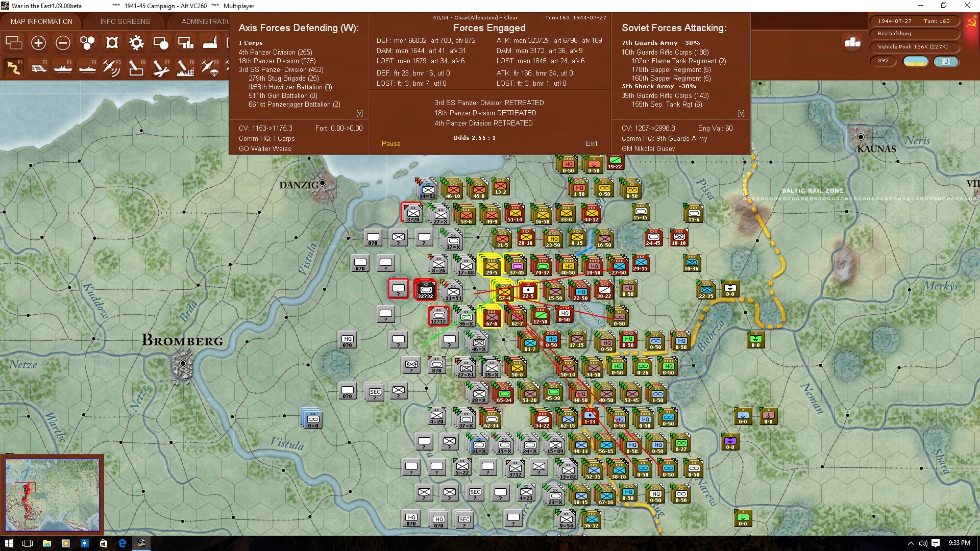Pause the combat resolution

coord(391,143)
